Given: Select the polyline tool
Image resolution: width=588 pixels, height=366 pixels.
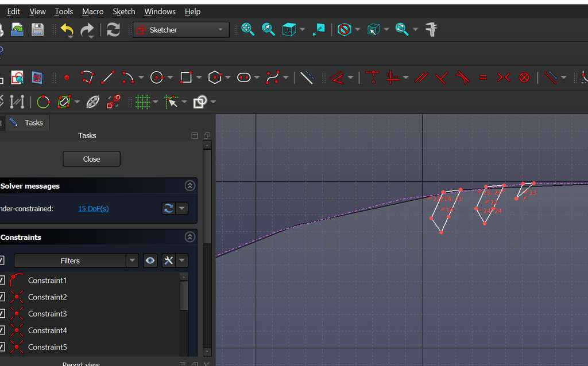Looking at the screenshot, I should point(87,77).
